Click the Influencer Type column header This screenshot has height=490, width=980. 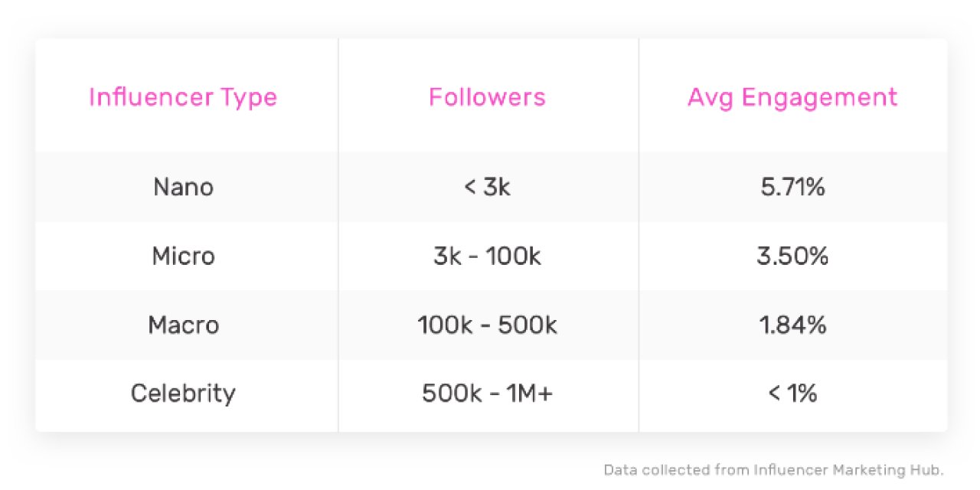(x=183, y=97)
